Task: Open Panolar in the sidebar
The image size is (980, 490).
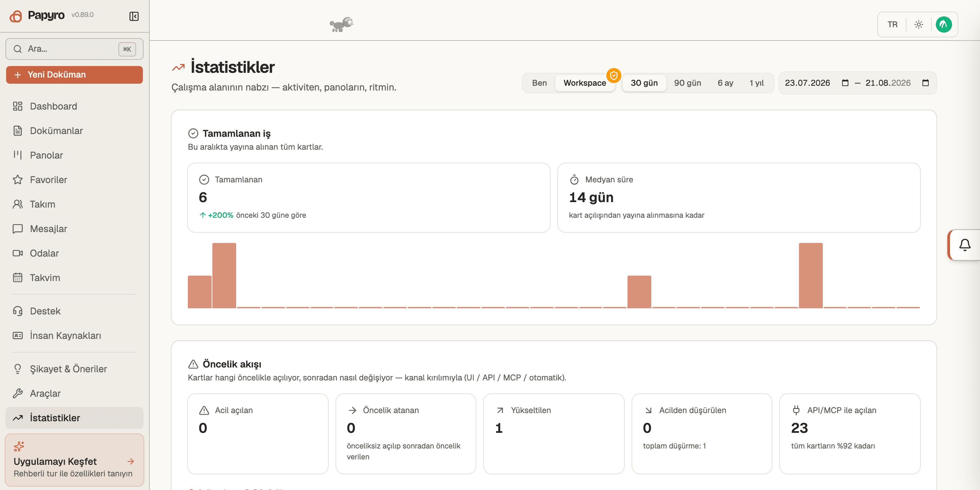Action: [x=75, y=155]
